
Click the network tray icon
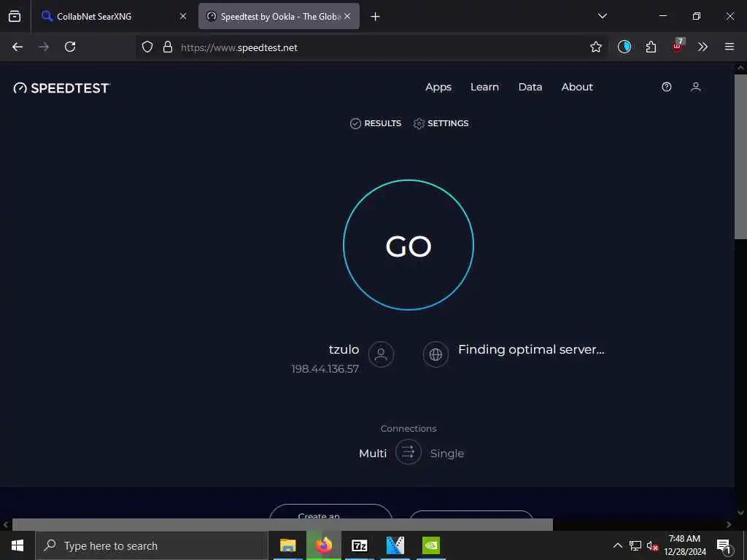(635, 545)
